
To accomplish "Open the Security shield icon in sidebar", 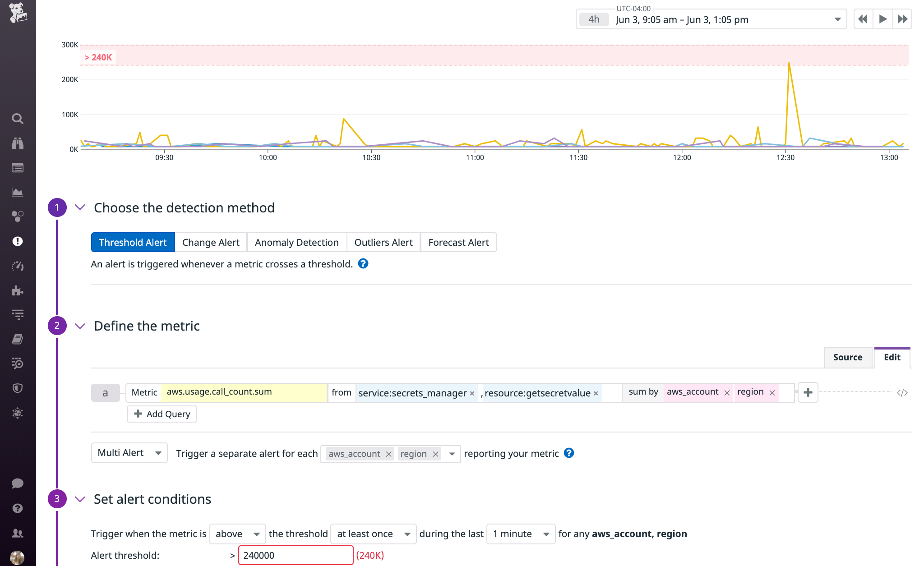I will [18, 388].
